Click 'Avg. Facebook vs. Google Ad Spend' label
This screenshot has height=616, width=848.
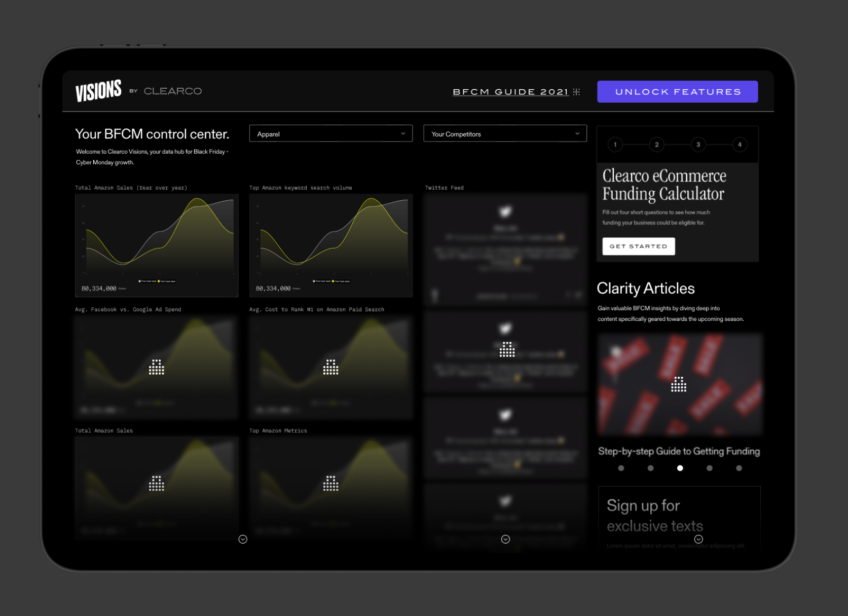pyautogui.click(x=128, y=310)
